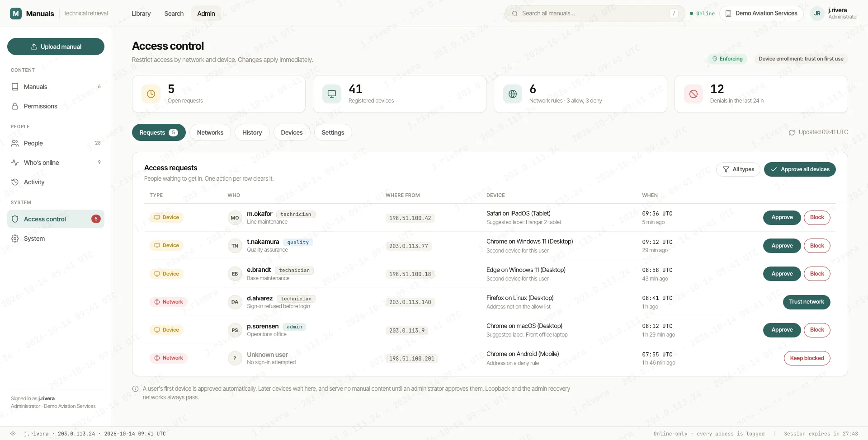Open Library in the top navigation
This screenshot has height=440, width=868.
click(141, 14)
